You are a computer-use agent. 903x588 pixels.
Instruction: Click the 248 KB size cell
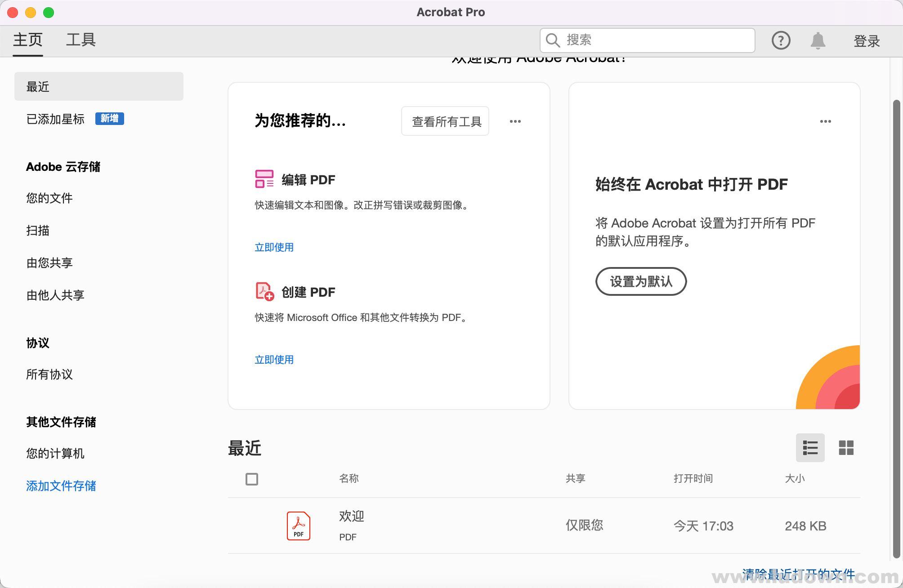pyautogui.click(x=805, y=526)
